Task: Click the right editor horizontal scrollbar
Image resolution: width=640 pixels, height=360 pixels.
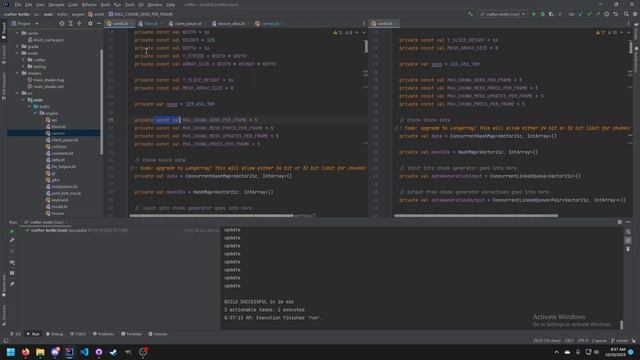Action: tap(476, 216)
